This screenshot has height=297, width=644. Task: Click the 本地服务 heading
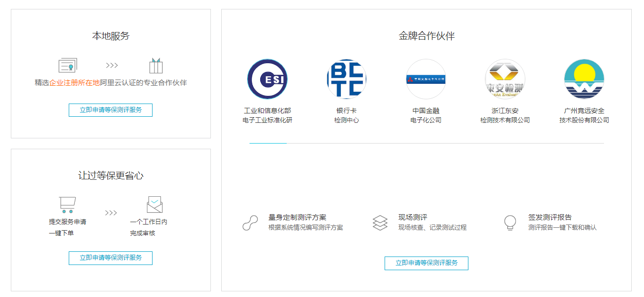point(111,36)
